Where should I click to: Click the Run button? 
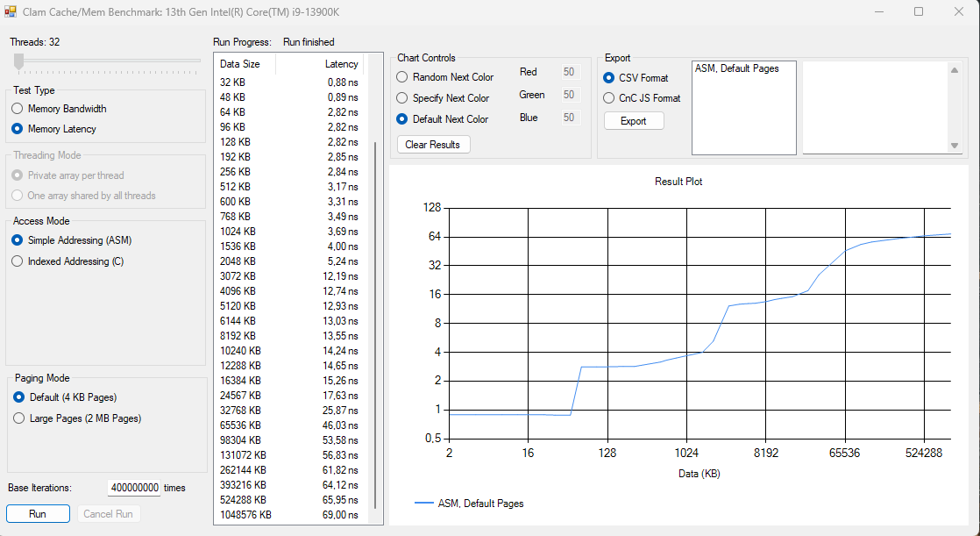[x=38, y=513]
